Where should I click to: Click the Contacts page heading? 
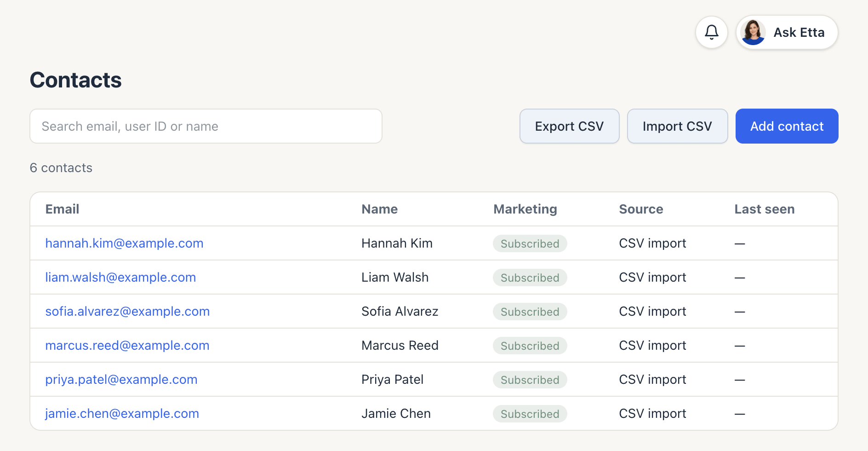pos(76,80)
